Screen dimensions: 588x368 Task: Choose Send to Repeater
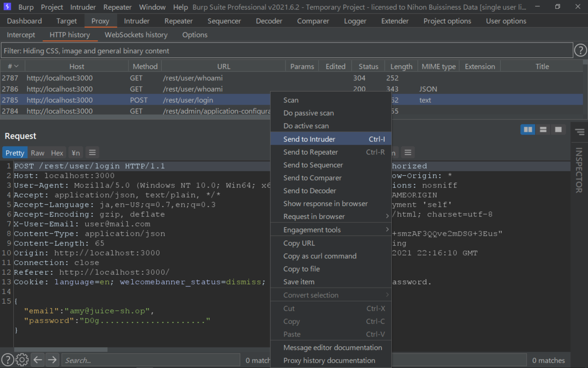[x=331, y=152]
